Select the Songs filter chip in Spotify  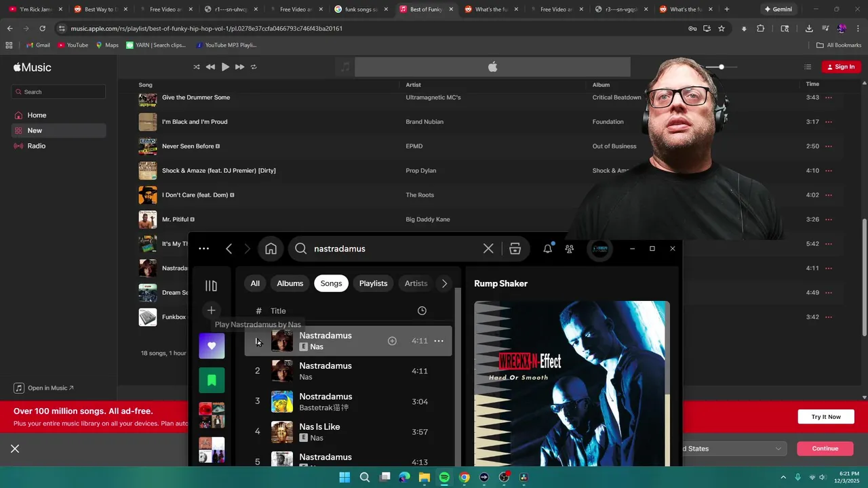click(x=331, y=283)
